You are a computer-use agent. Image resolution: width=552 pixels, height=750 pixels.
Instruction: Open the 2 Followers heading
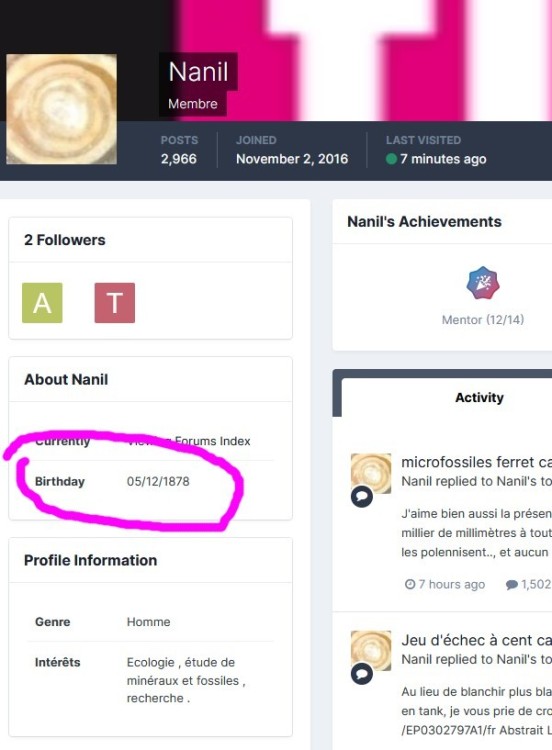[65, 240]
